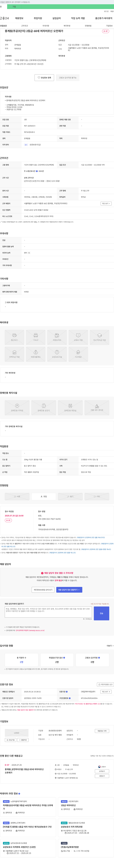The height and width of the screenshot is (868, 114).
Task: Click info icon beside 주 소정근로시간
Action: [37, 171]
